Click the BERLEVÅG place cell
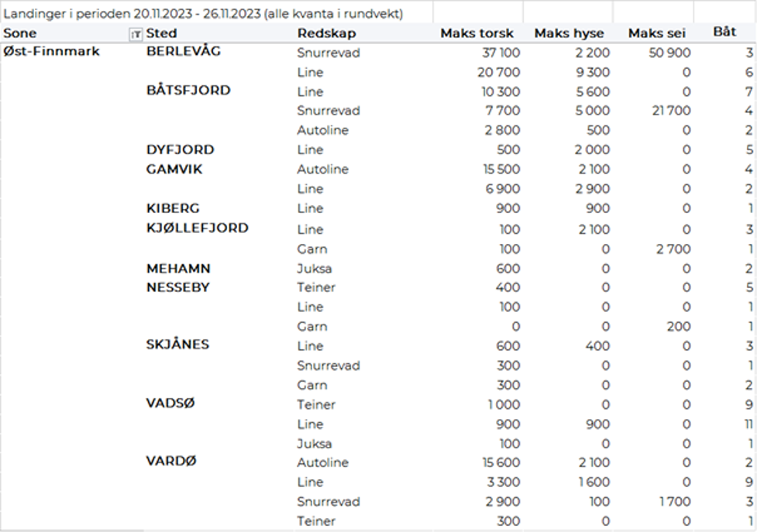 pyautogui.click(x=184, y=52)
